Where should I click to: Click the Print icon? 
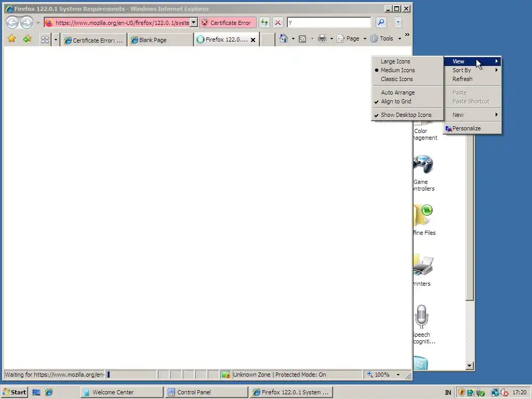[322, 38]
